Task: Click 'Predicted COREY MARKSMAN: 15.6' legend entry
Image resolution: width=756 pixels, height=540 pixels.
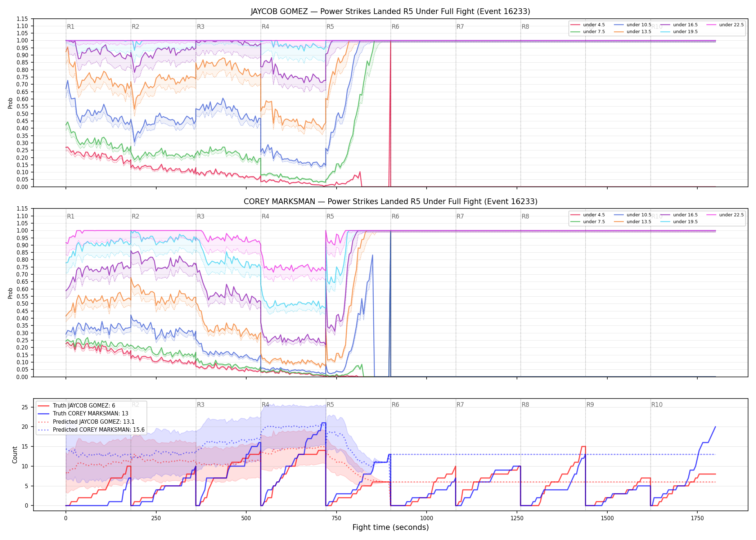Action: click(x=91, y=429)
